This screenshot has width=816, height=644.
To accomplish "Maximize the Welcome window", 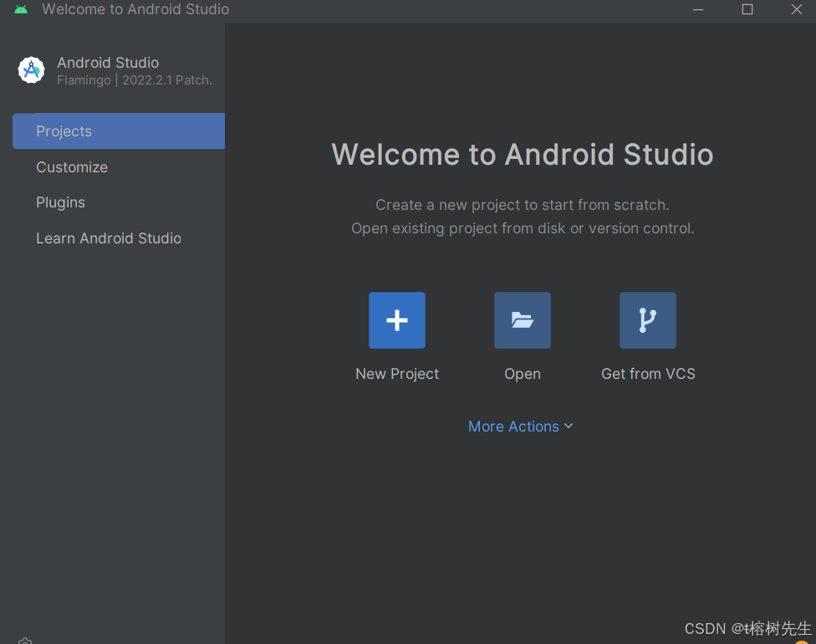I will click(x=747, y=9).
